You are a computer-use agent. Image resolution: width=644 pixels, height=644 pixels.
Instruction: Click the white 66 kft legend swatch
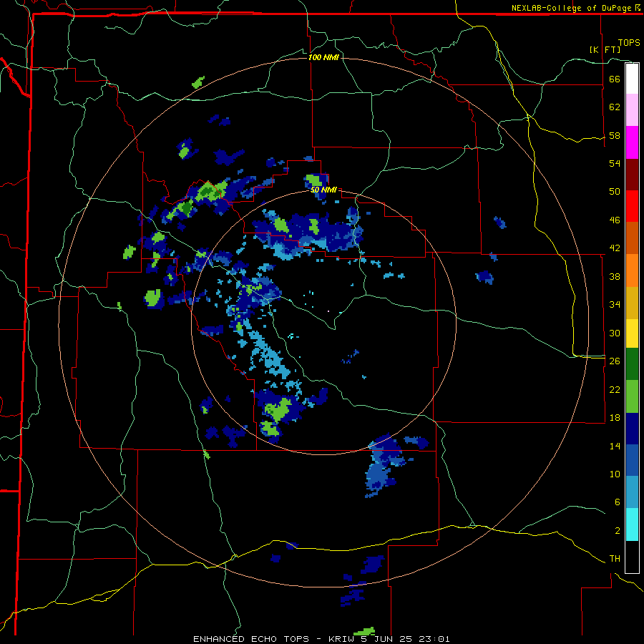[632, 79]
